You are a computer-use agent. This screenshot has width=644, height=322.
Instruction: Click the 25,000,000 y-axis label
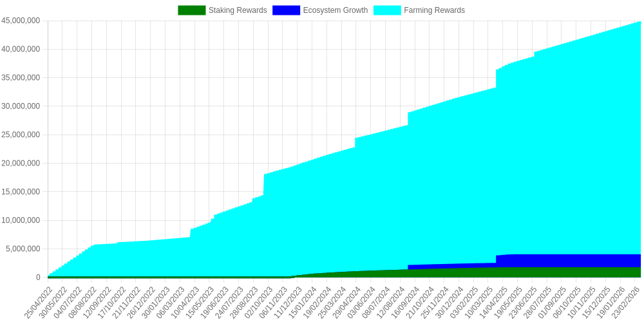pos(21,135)
